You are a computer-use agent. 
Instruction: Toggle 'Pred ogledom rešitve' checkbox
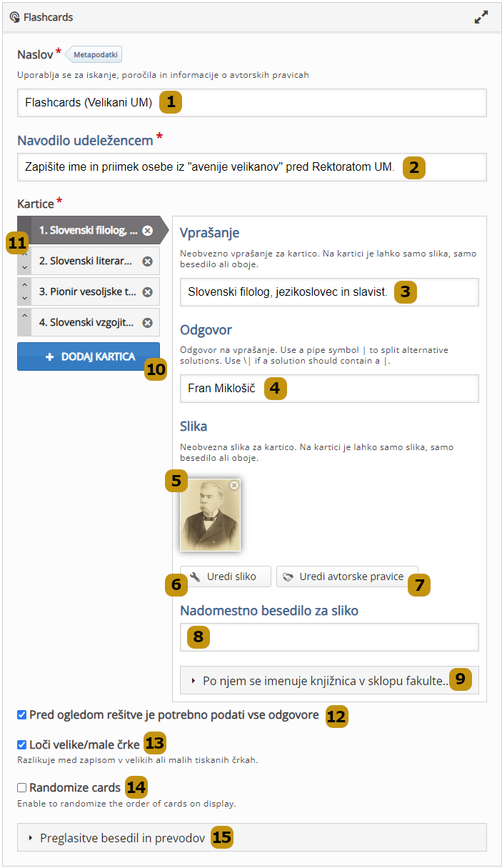coord(22,714)
